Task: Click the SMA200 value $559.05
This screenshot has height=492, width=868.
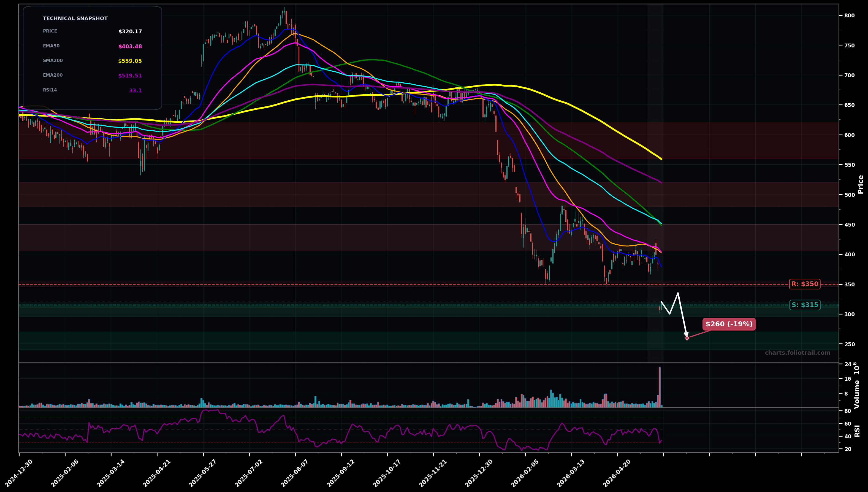Action: point(130,61)
